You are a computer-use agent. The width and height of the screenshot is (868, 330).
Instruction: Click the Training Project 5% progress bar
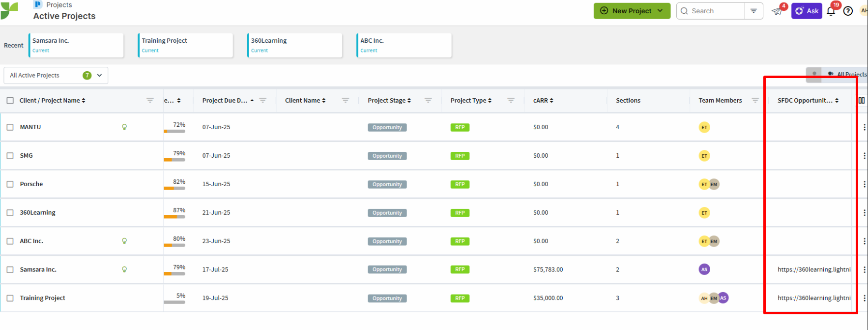[x=174, y=302]
